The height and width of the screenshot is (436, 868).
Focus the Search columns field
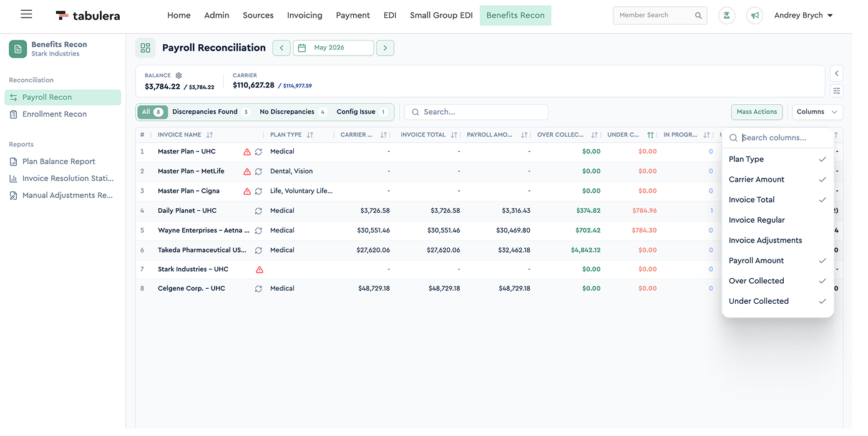(778, 138)
